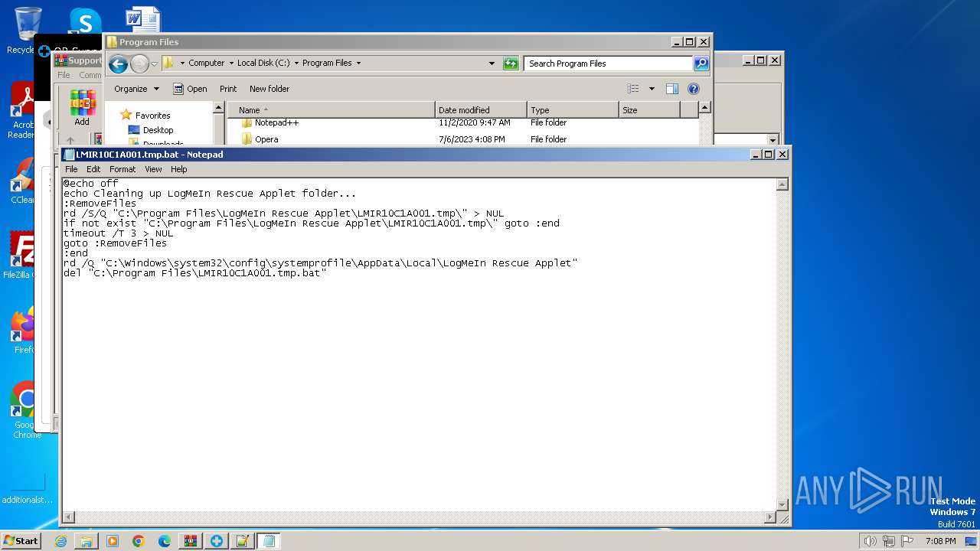980x551 pixels.
Task: Click New folder in Explorer toolbar
Action: click(x=269, y=89)
